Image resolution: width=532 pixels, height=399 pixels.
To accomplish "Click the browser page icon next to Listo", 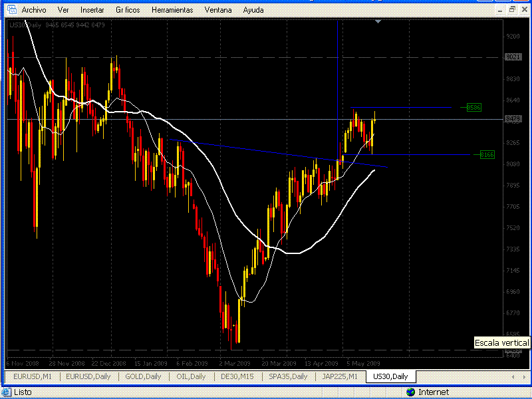I will click(x=7, y=392).
